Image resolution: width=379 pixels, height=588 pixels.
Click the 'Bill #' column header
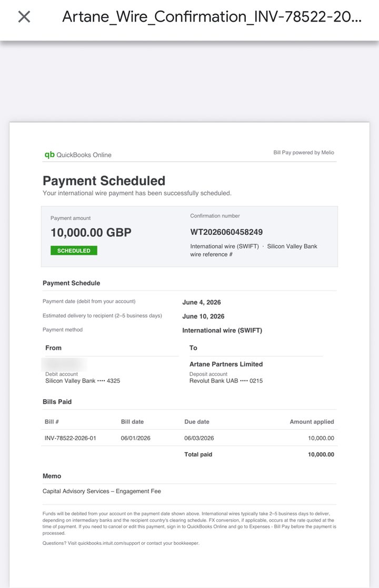click(x=52, y=422)
